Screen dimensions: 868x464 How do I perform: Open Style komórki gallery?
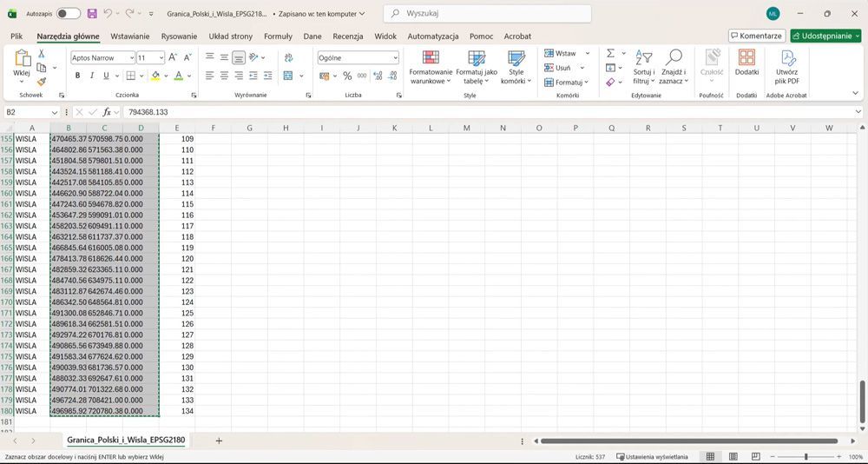(x=516, y=67)
